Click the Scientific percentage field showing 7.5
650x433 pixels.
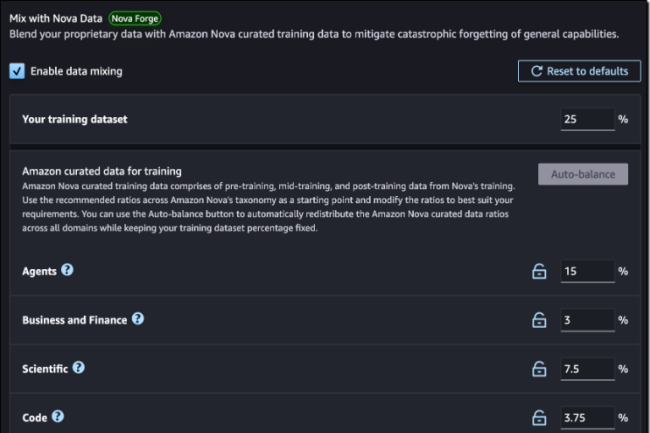[586, 369]
